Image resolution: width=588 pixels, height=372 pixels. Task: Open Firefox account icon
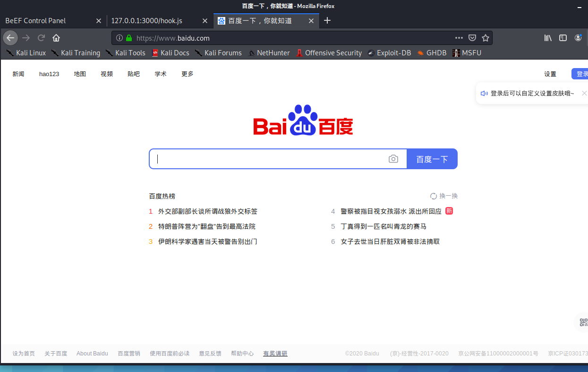(x=578, y=38)
